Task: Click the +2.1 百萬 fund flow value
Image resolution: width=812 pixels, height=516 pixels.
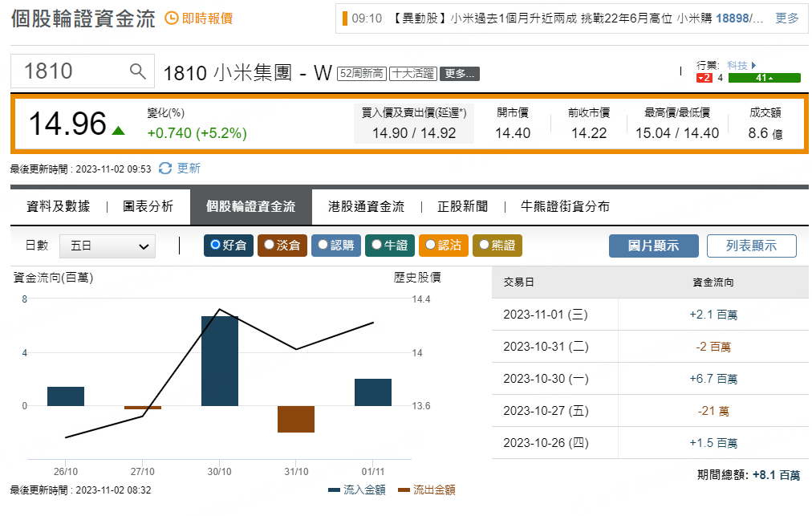Action: pyautogui.click(x=713, y=315)
